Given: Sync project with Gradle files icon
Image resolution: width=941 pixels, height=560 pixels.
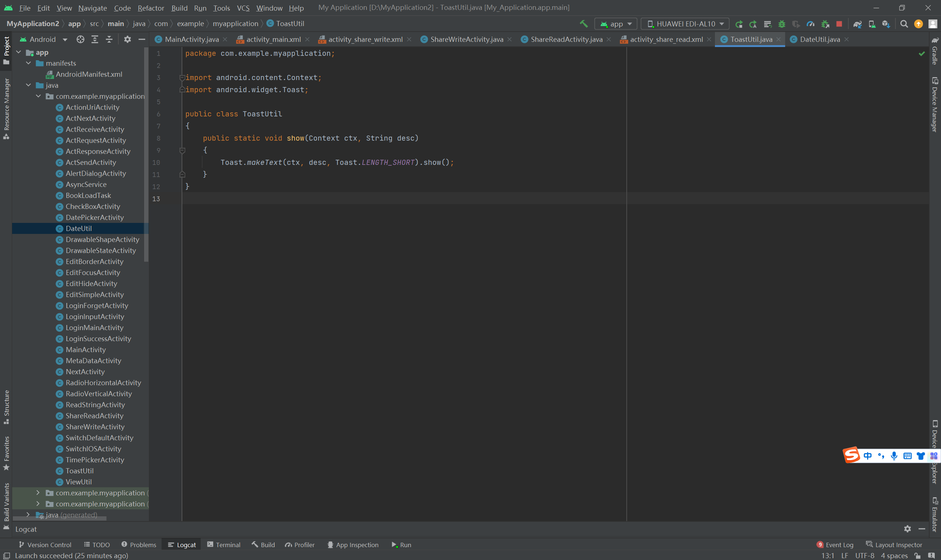Looking at the screenshot, I should (x=857, y=24).
